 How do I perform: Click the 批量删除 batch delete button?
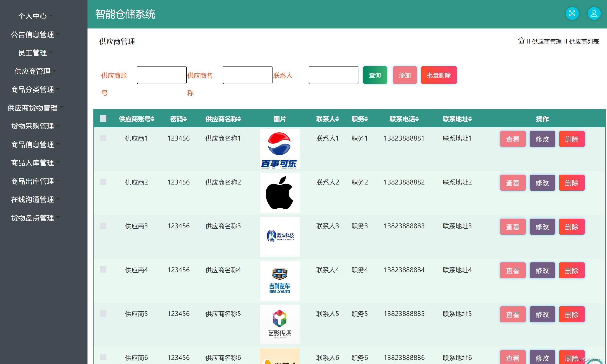[439, 75]
